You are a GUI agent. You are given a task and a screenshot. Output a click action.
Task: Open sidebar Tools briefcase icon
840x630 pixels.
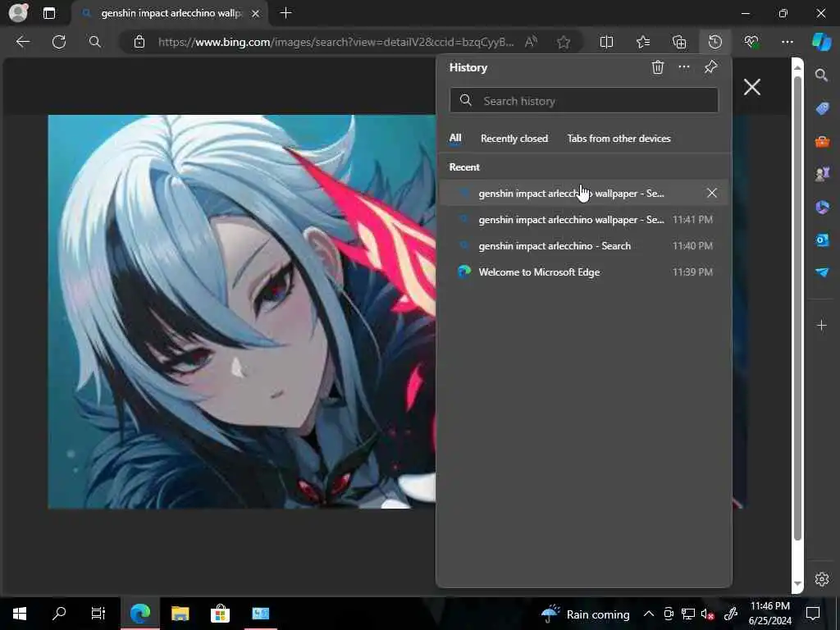[x=822, y=141]
